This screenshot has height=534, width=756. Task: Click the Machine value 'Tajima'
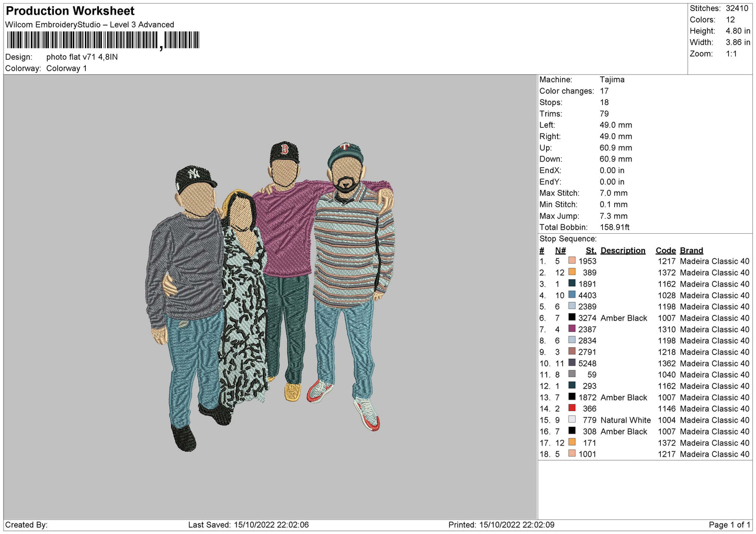tap(612, 79)
